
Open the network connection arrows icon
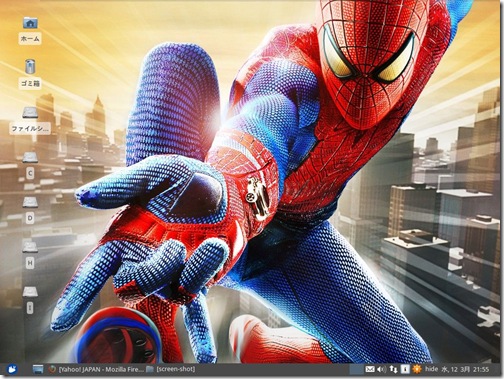click(x=394, y=369)
